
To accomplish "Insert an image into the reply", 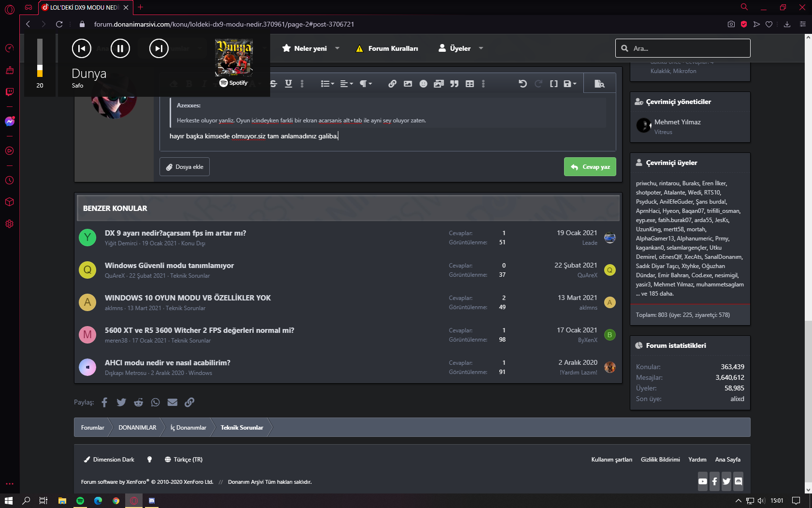I will [x=408, y=84].
